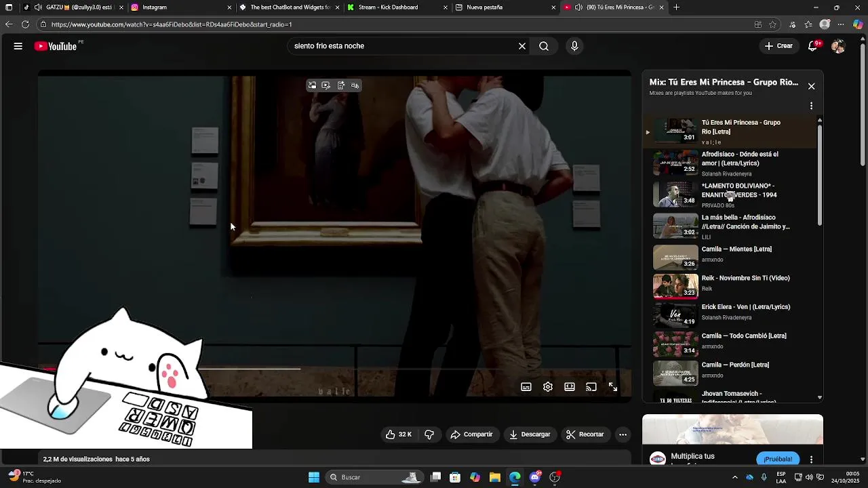Open the video player settings gear
The image size is (868, 488).
click(548, 387)
